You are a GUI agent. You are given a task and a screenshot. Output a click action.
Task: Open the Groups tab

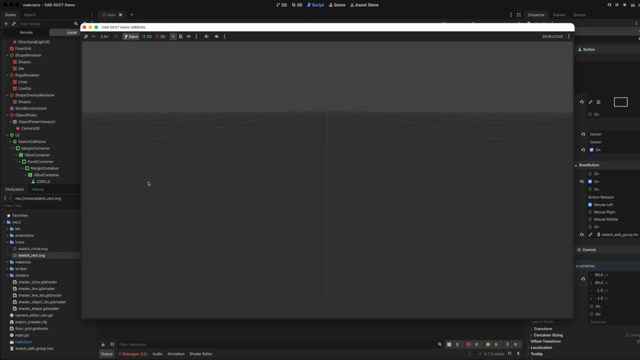579,15
